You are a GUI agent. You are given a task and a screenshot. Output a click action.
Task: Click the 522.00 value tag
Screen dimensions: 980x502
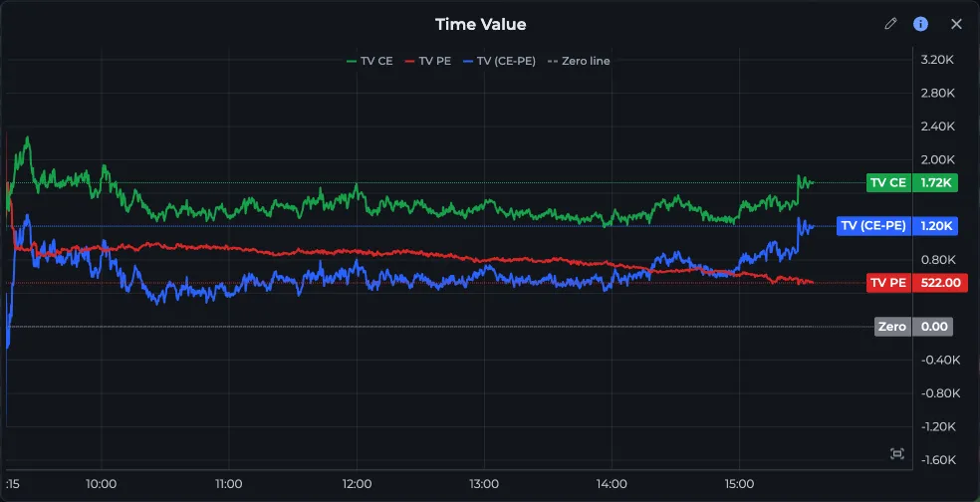pos(940,283)
